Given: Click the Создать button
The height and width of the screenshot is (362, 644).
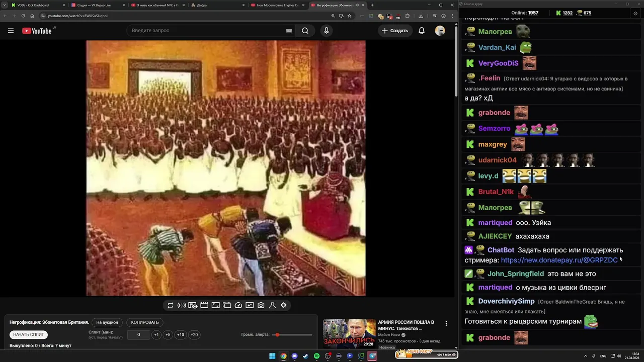Looking at the screenshot, I should [x=395, y=31].
